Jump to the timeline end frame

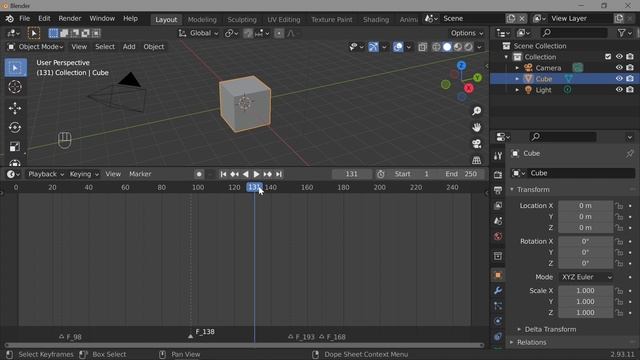tap(279, 174)
